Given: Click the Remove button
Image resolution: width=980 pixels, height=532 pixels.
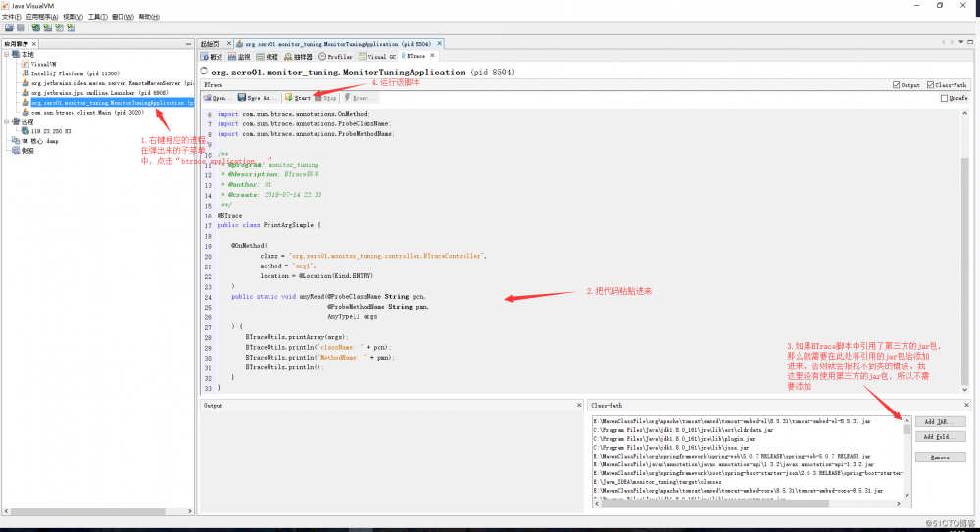Looking at the screenshot, I should tap(940, 457).
